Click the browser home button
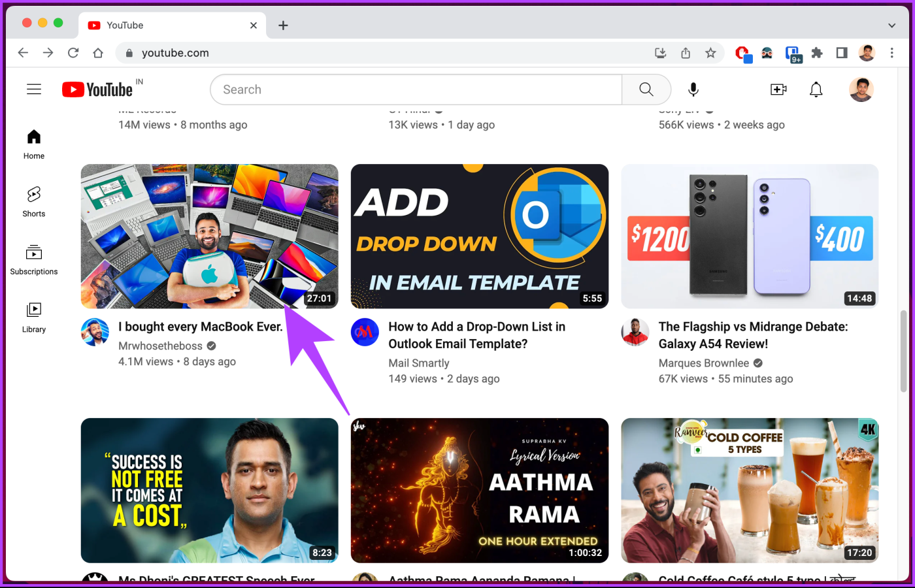The image size is (915, 588). click(98, 53)
